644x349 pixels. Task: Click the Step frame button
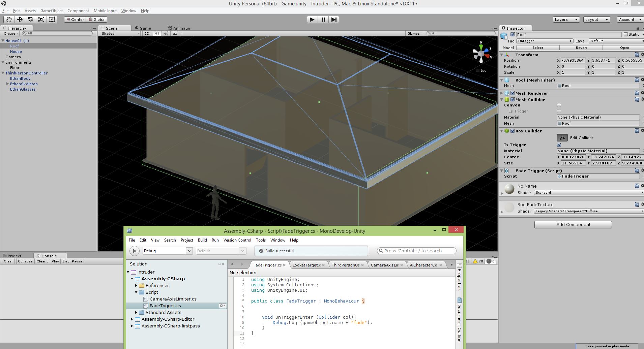point(334,20)
